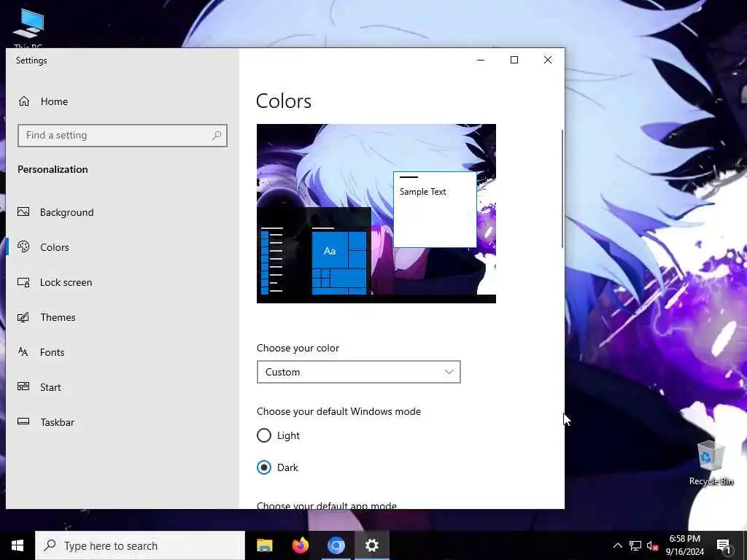Click the Settings window vertical scrollbar
Screen dimensions: 747x560
pos(562,188)
